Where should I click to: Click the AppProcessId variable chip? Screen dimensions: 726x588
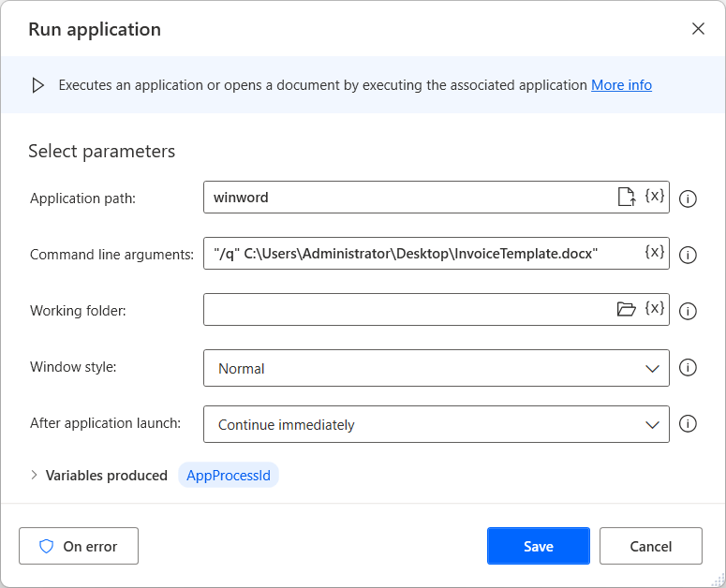229,475
